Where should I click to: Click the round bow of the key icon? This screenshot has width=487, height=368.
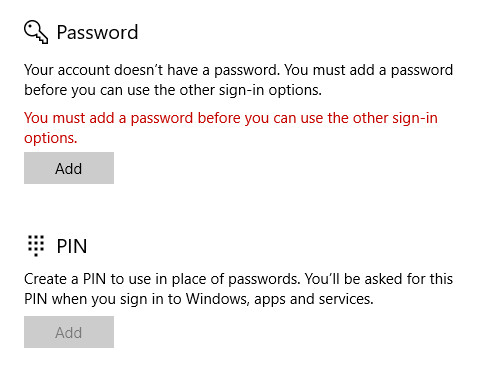[32, 29]
